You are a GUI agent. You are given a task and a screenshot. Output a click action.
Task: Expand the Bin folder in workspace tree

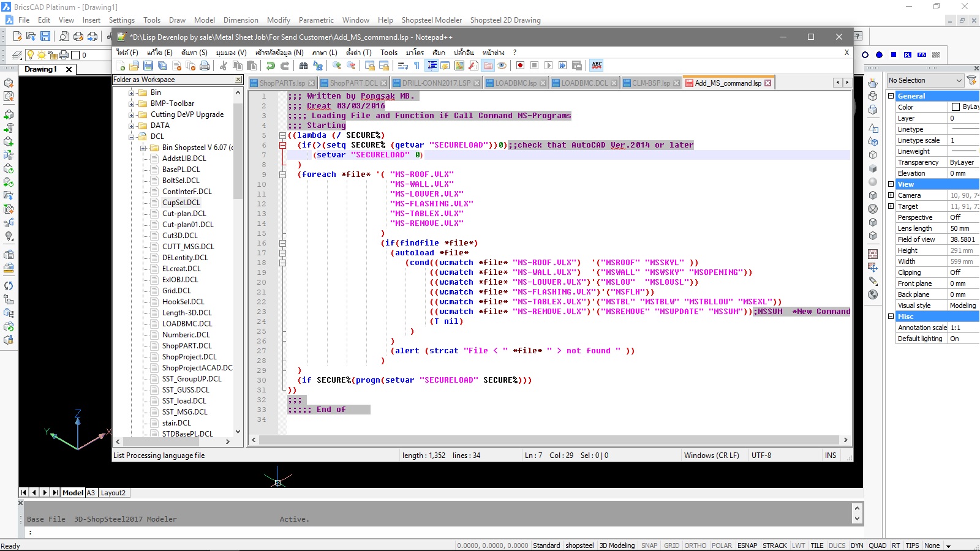(131, 92)
